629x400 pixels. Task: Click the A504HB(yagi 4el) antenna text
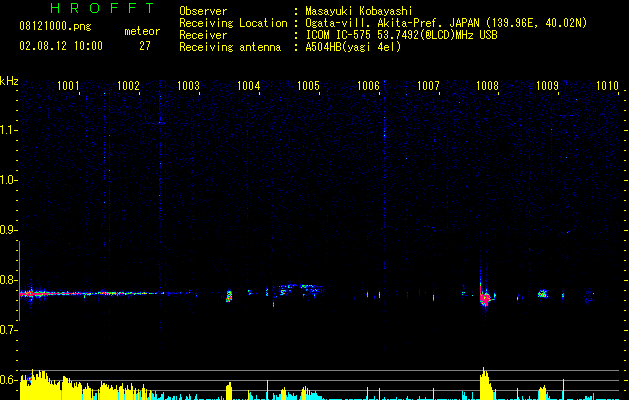pyautogui.click(x=353, y=47)
